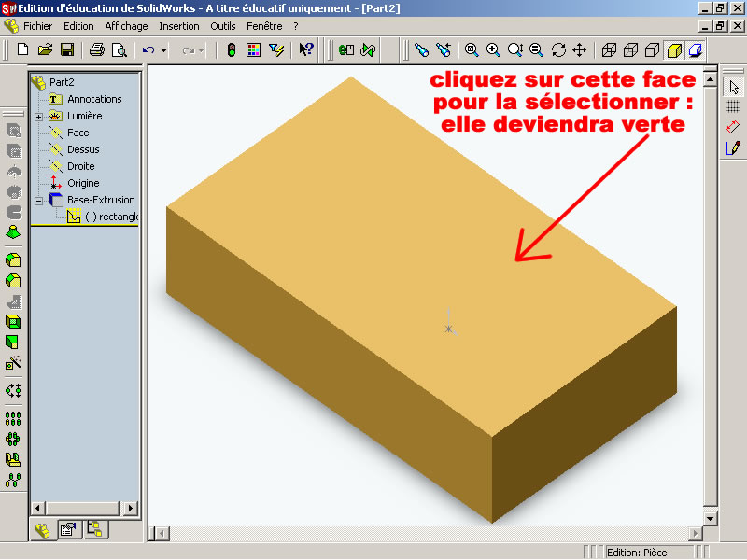Viewport: 747px width, 560px height.
Task: Open the Fenêtre menu
Action: coord(264,26)
